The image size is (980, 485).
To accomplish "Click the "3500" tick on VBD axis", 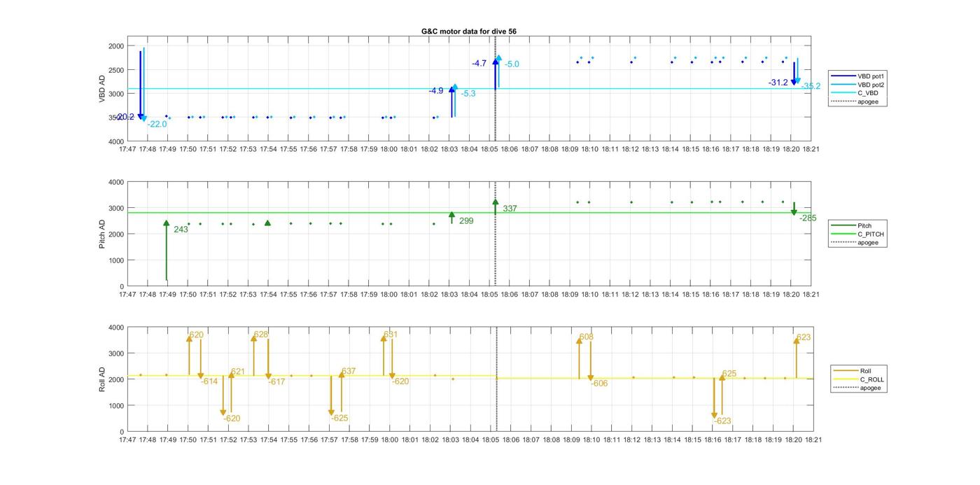I will [115, 118].
